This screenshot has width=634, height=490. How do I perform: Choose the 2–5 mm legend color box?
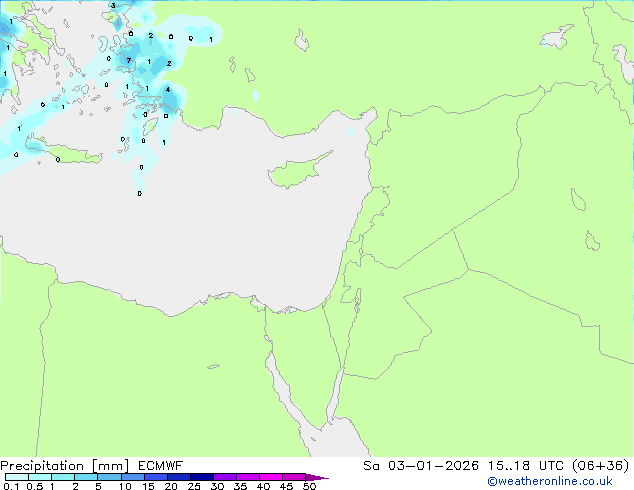[86, 477]
